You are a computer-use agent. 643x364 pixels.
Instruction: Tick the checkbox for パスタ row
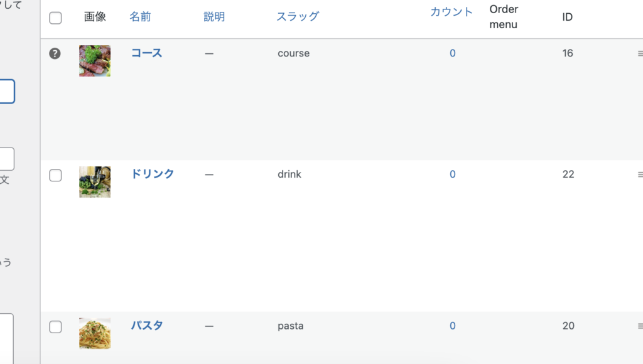pos(55,326)
